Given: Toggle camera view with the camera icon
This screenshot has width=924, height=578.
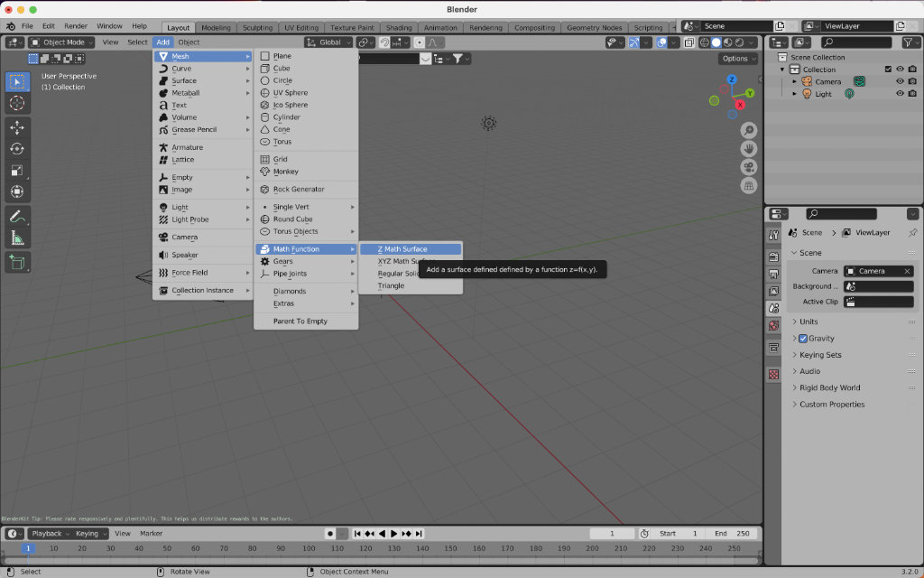Looking at the screenshot, I should point(748,167).
